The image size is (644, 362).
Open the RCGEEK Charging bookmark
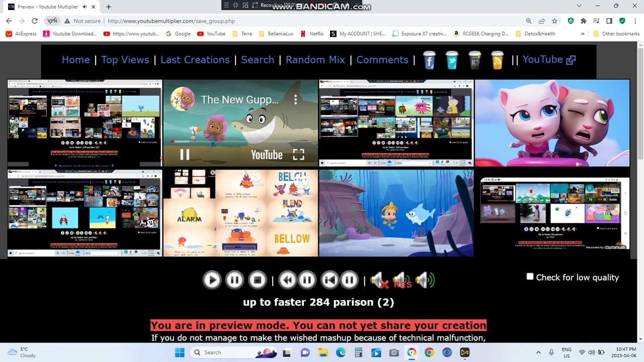[481, 34]
